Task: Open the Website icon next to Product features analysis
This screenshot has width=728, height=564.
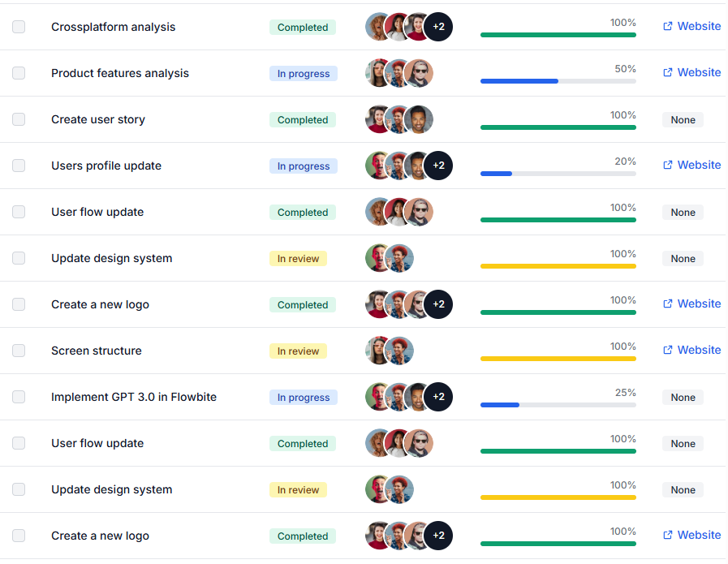Action: tap(670, 72)
